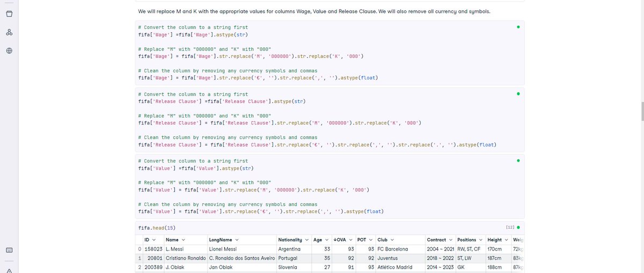Select age cell '35'
This screenshot has width=644, height=273.
tap(321, 259)
